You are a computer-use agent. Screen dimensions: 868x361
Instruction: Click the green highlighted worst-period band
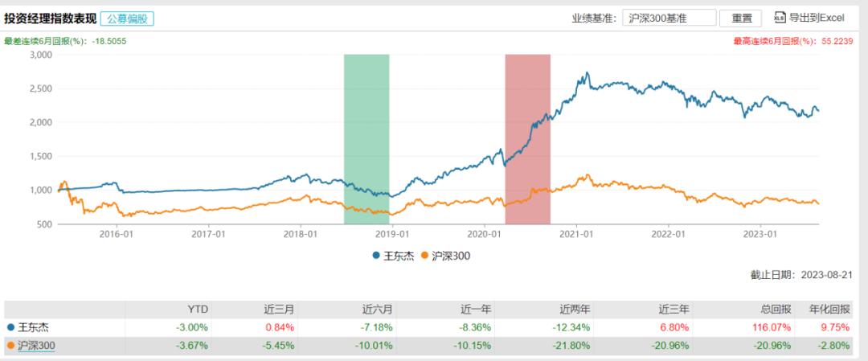click(366, 138)
